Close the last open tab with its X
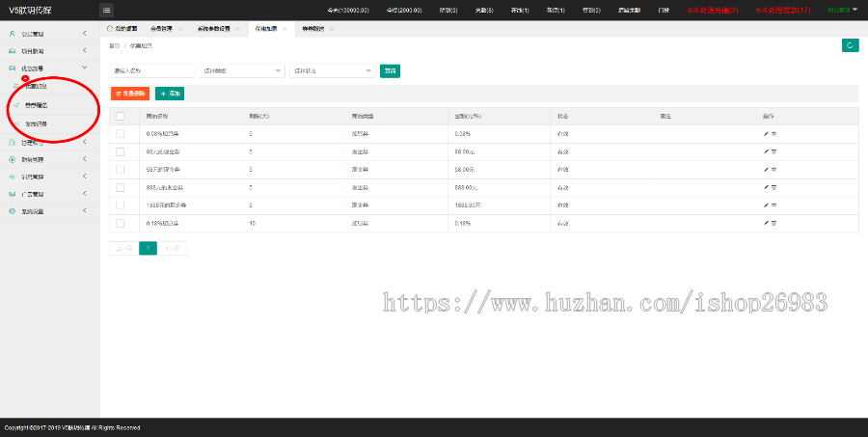The width and height of the screenshot is (868, 437). pyautogui.click(x=332, y=29)
